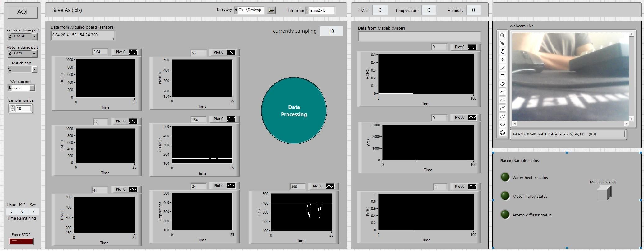Select the Rotated Rectangle diamond tool
Image resolution: width=644 pixels, height=251 pixels.
pos(502,84)
